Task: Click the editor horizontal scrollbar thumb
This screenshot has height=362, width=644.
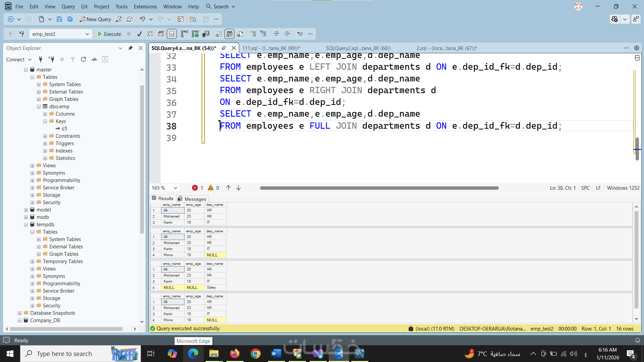Action: pos(379,188)
